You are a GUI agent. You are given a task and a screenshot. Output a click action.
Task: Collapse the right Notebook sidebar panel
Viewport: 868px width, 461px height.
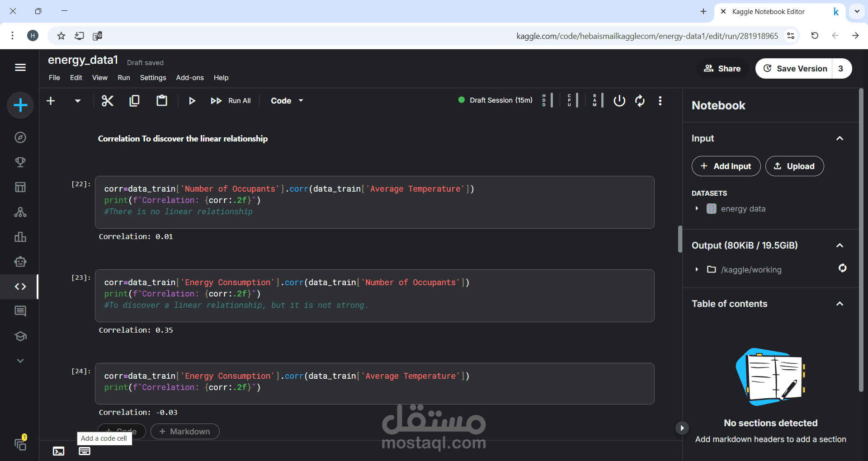(x=682, y=428)
